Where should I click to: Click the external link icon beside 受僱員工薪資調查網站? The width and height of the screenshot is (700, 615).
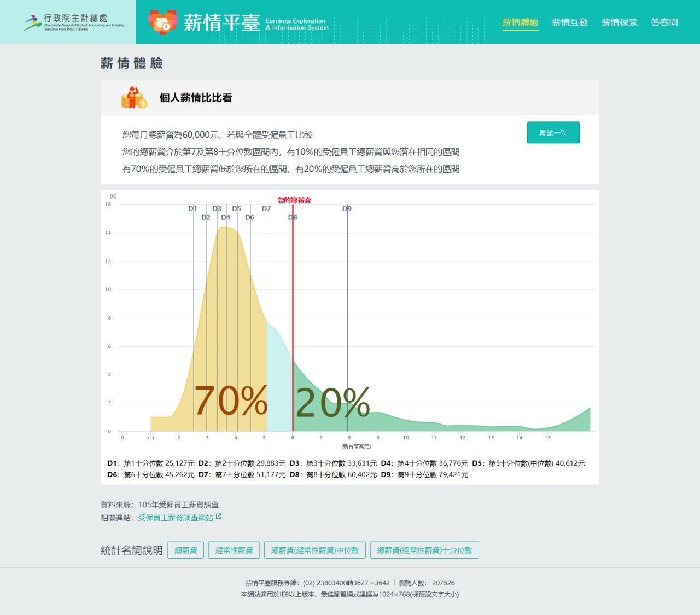click(219, 517)
